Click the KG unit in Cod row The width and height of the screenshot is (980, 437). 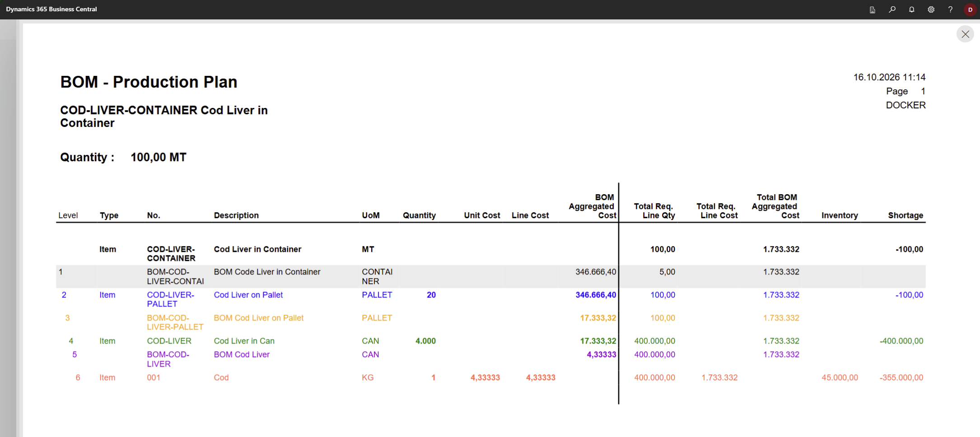pos(368,377)
